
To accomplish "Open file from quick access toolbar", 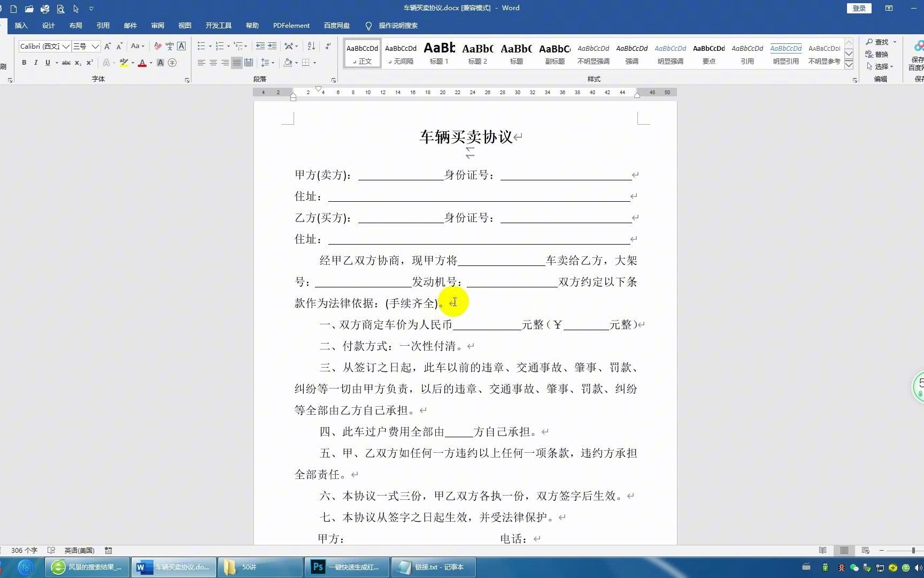I will (29, 9).
